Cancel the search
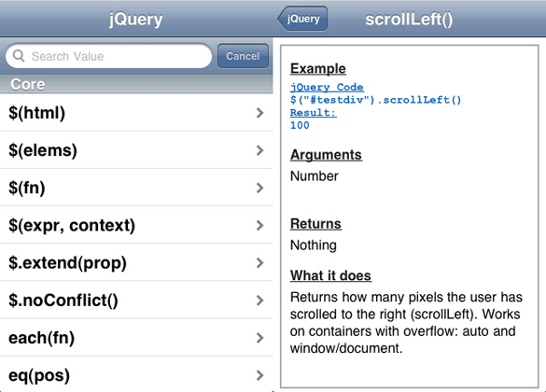Viewport: 546px width, 392px height. point(243,56)
